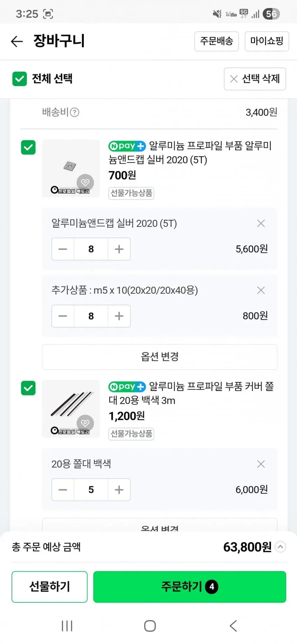Open 옵션 변경 for the end cap
The width and height of the screenshot is (297, 644).
(160, 357)
